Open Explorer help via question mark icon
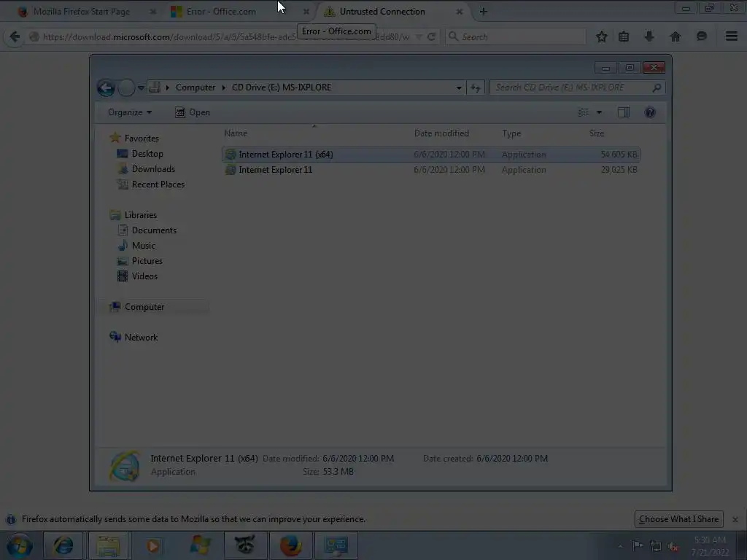The height and width of the screenshot is (560, 747). tap(650, 112)
